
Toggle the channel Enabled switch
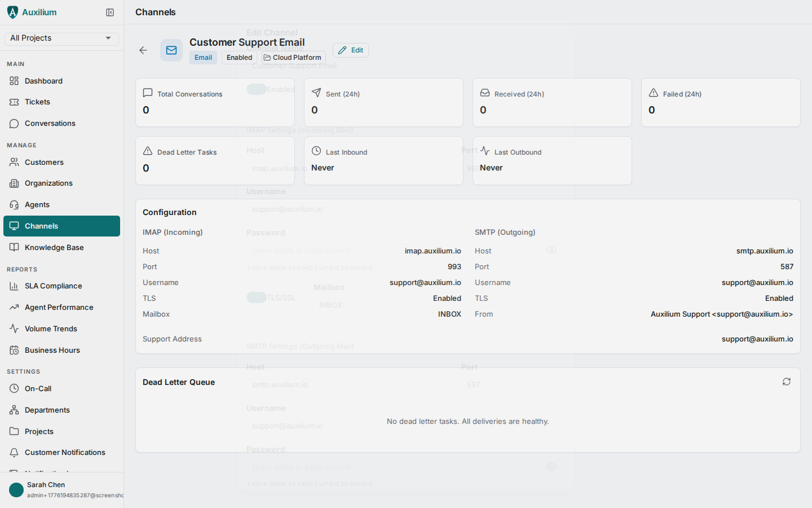coord(257,89)
